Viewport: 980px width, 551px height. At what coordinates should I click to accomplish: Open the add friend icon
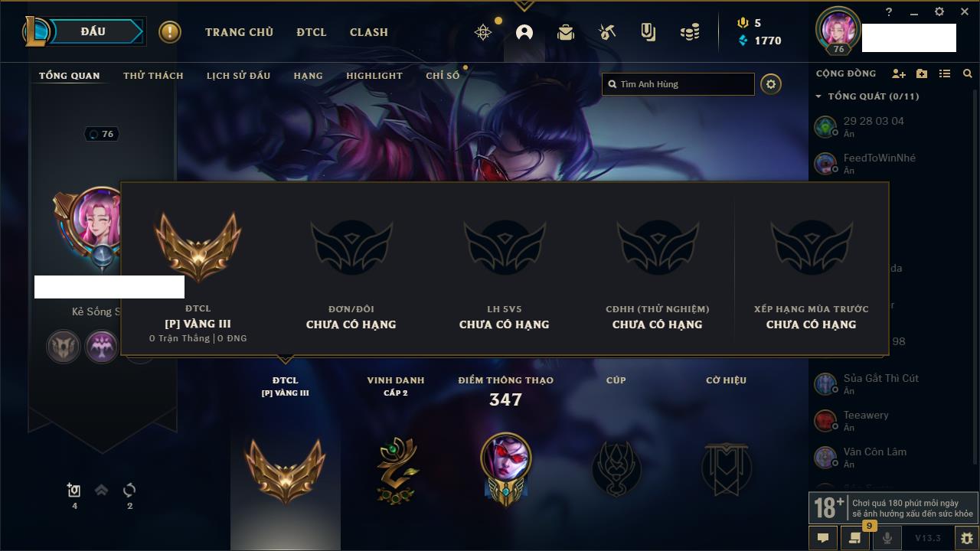899,73
